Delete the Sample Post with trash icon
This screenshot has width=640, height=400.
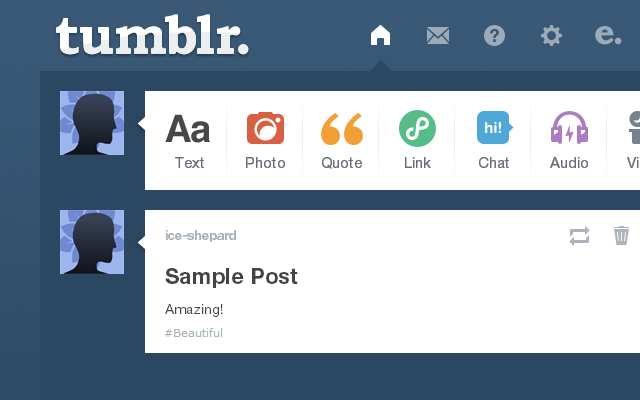[x=621, y=236]
